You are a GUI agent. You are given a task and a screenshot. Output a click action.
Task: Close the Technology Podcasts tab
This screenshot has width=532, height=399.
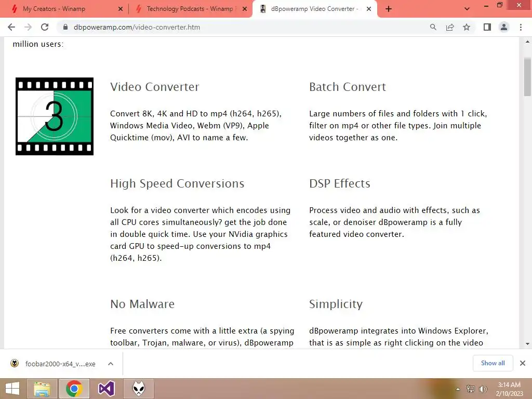245,9
